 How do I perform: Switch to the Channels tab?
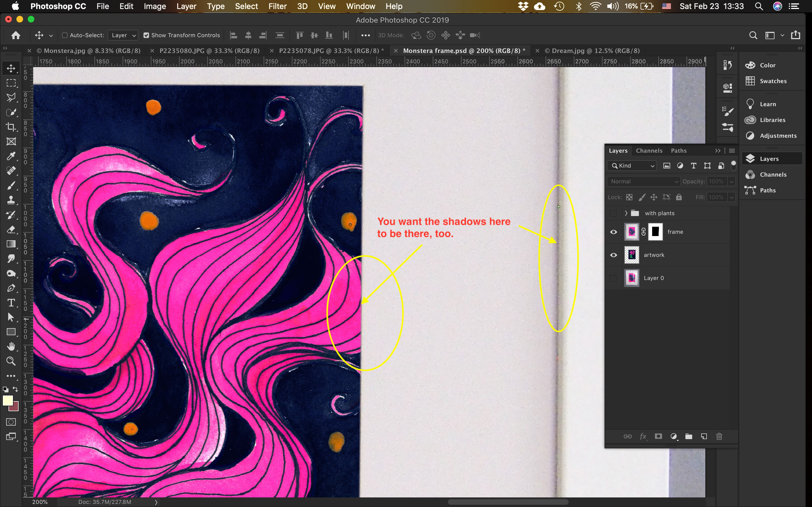(648, 150)
